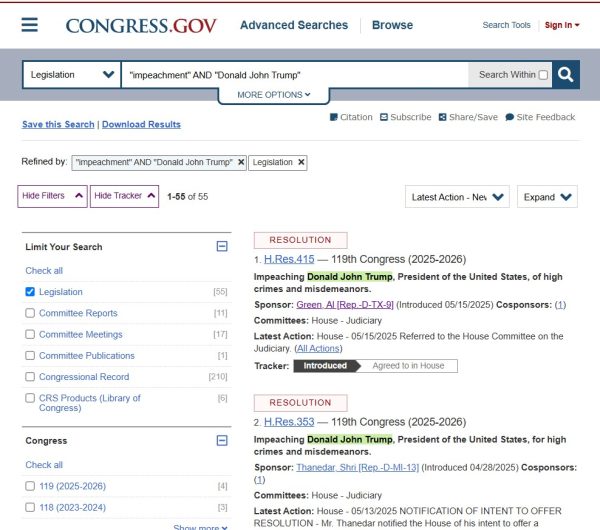Collapse the Congress filter panel
Screen dimensions: 600x530
tap(222, 440)
